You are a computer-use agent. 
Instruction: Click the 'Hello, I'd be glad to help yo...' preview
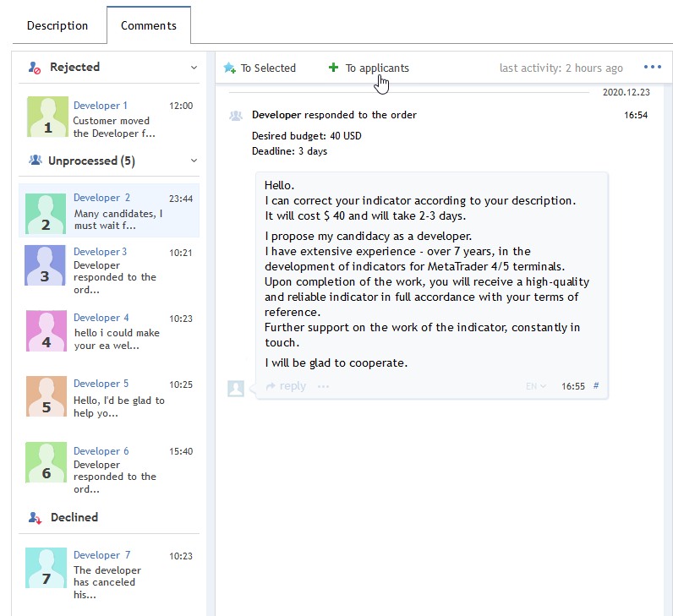(119, 406)
